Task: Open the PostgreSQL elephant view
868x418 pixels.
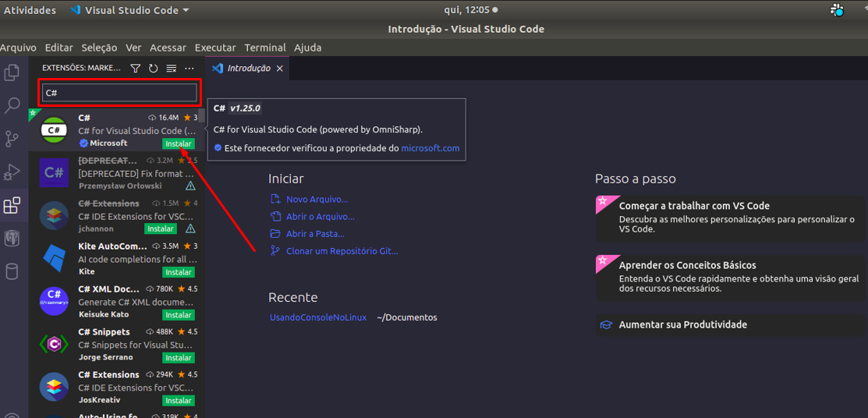Action: [12, 239]
